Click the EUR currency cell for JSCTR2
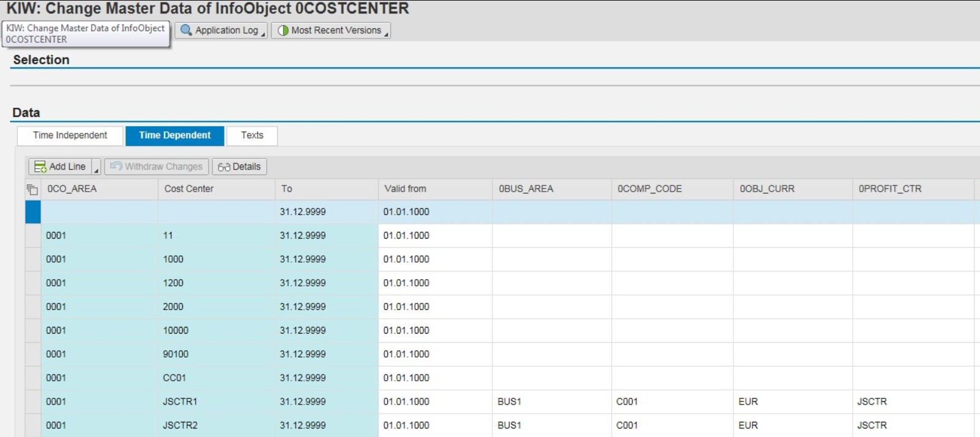The height and width of the screenshot is (437, 980). coord(748,425)
